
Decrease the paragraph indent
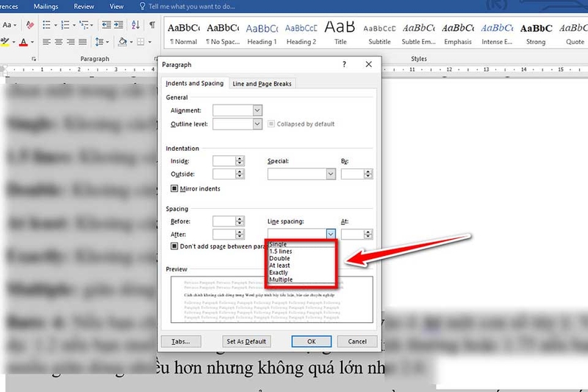(107, 25)
